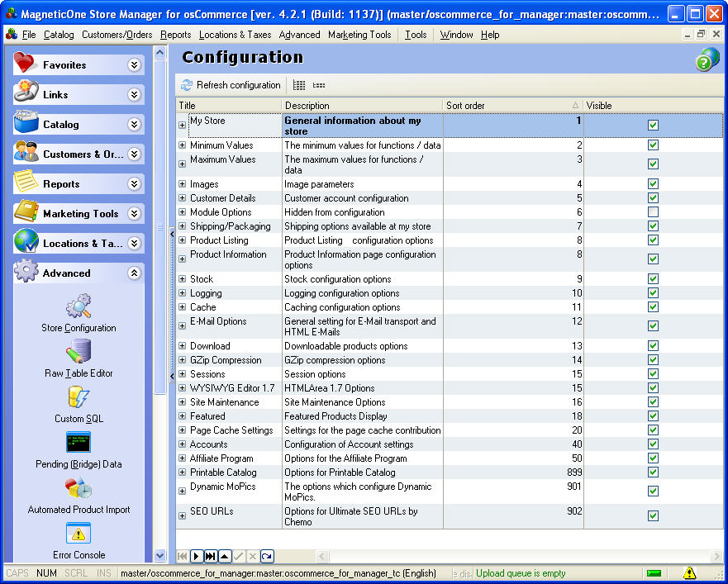Open the Catalog menu
Image resolution: width=728 pixels, height=584 pixels.
pos(59,35)
